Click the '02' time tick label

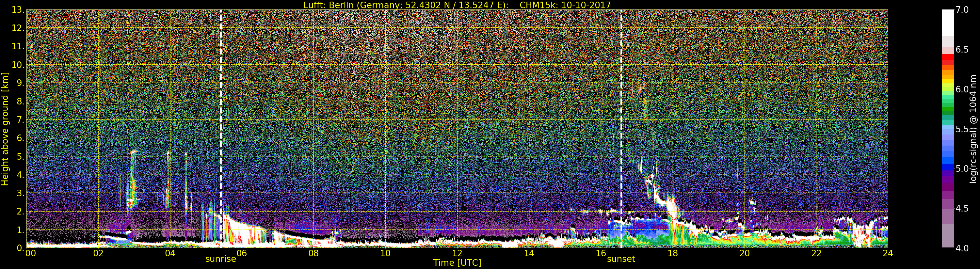point(98,253)
